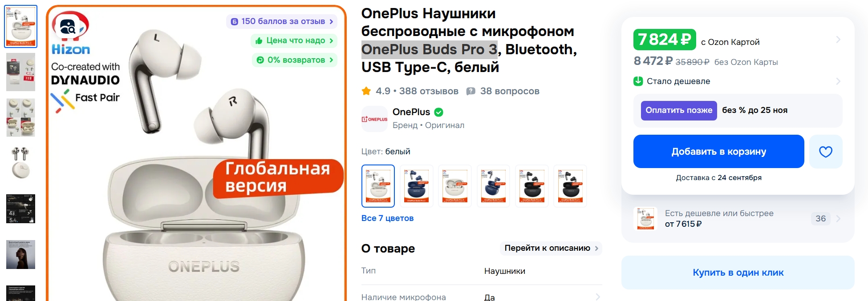Click the green 'Стало дешевле' arrow icon

click(x=638, y=81)
